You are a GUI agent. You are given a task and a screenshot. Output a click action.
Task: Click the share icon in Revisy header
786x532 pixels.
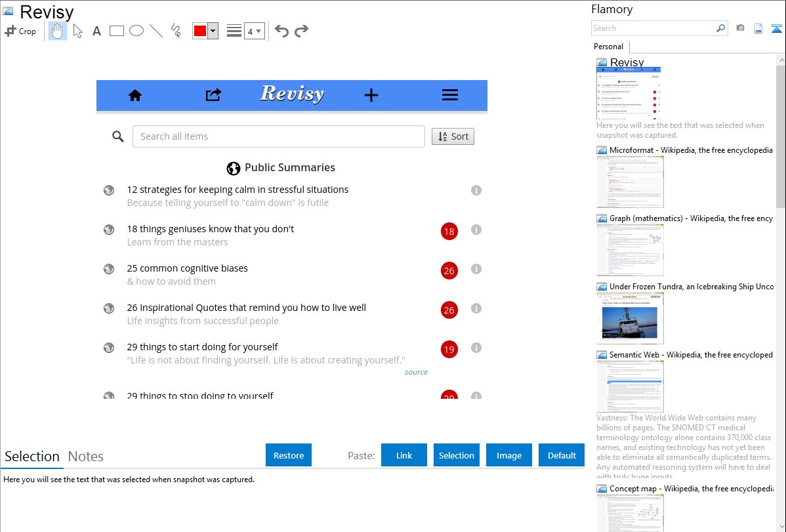tap(213, 94)
